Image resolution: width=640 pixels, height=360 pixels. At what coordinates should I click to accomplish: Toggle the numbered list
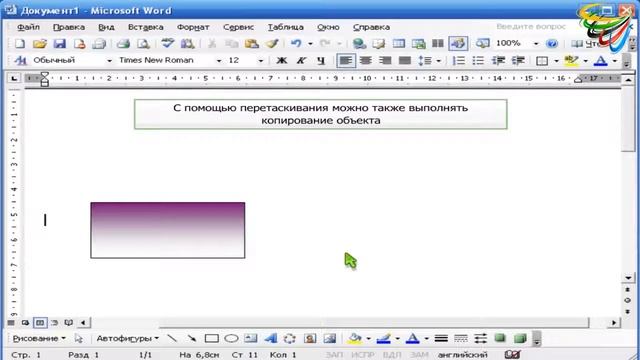pyautogui.click(x=459, y=61)
